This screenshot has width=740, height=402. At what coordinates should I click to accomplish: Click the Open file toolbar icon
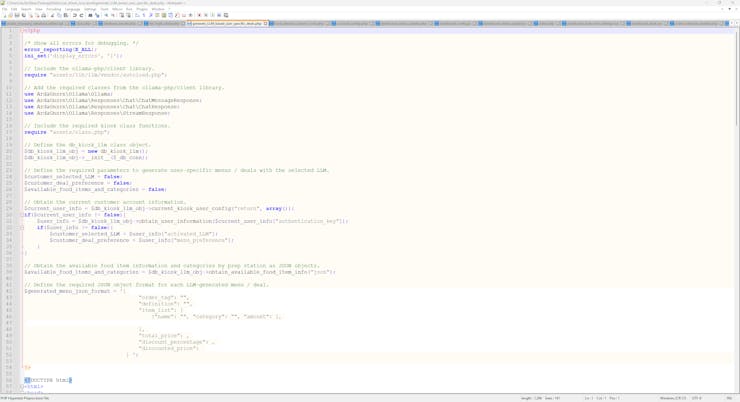[10, 15]
